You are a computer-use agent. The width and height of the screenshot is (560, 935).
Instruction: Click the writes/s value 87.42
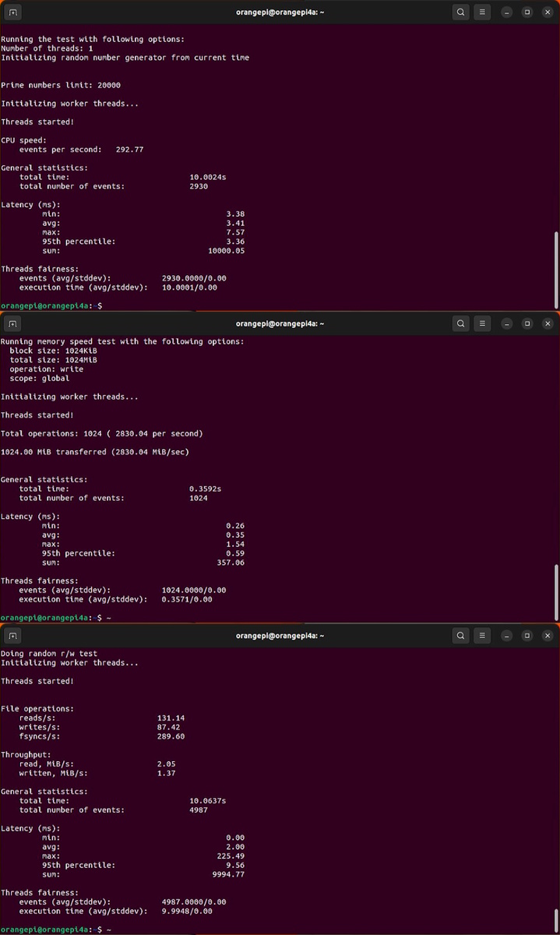pos(169,727)
